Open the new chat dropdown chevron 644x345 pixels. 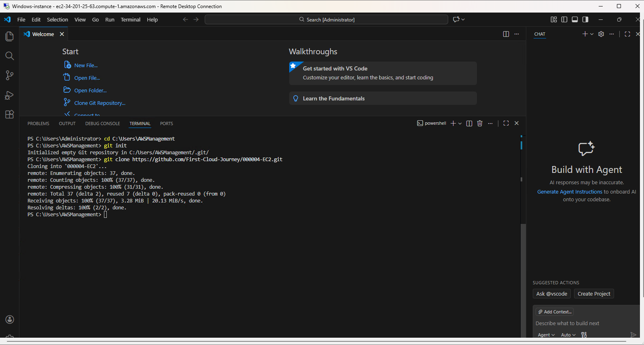coord(592,34)
